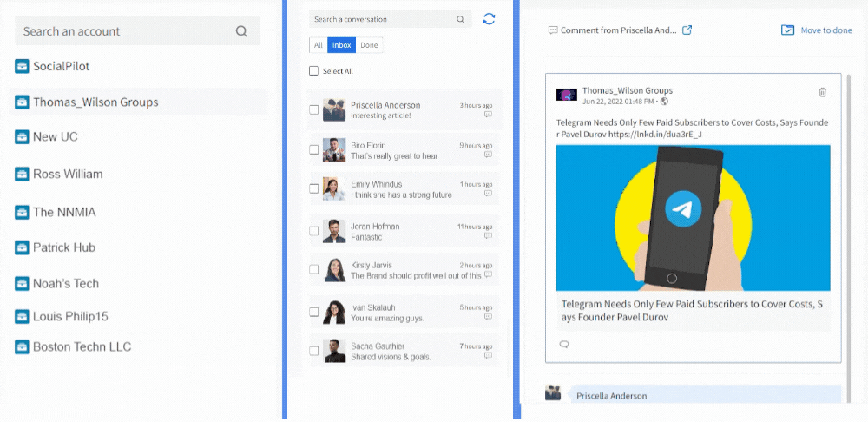Open comment in new window icon

click(x=687, y=30)
